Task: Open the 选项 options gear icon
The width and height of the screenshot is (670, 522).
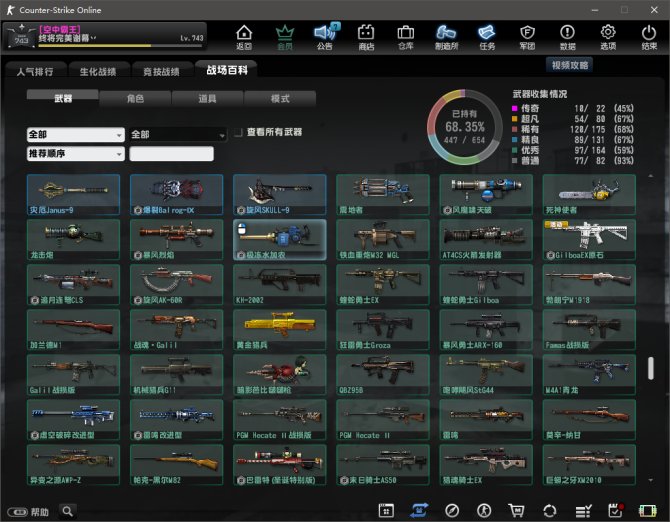Action: click(x=608, y=37)
